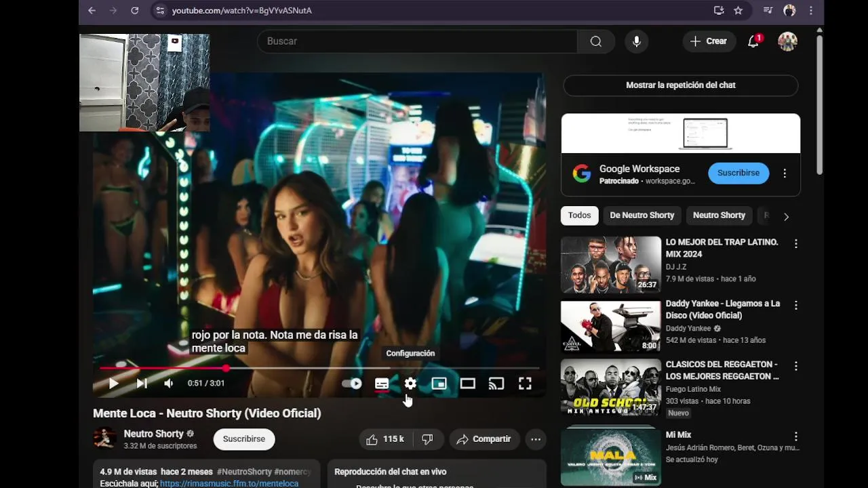Start voice search with microphone icon
This screenshot has height=488, width=868.
pyautogui.click(x=636, y=41)
